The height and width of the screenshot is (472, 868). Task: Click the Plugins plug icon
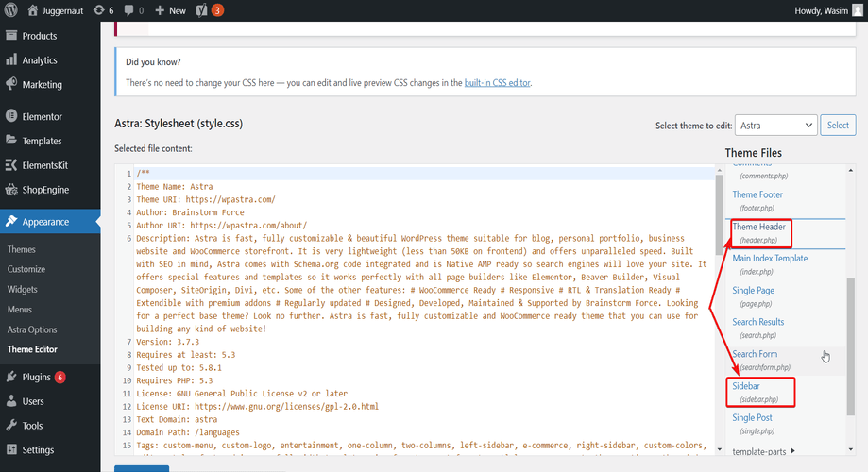tap(11, 377)
